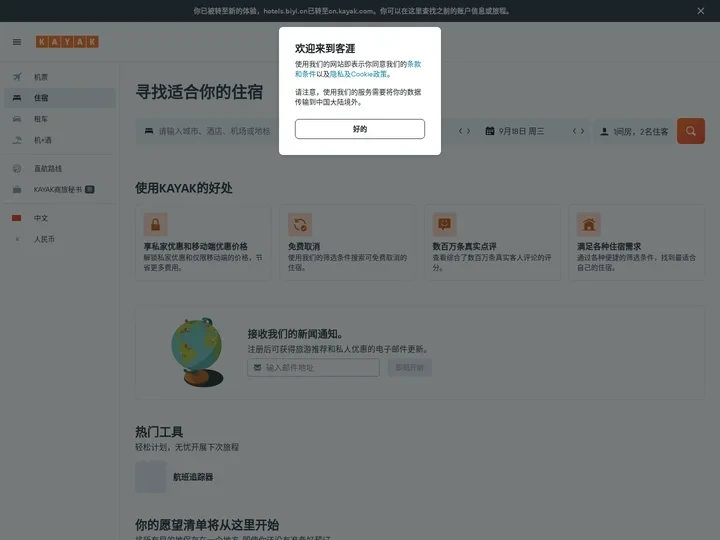Click the bed icon beside 住宿
This screenshot has width=720, height=540.
(x=17, y=98)
